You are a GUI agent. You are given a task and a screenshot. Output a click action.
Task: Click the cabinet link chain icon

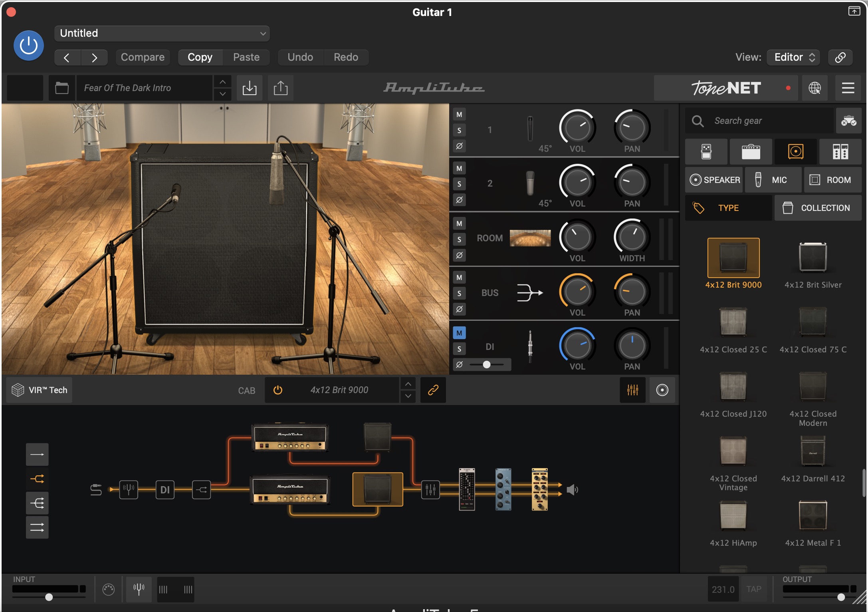(x=433, y=390)
